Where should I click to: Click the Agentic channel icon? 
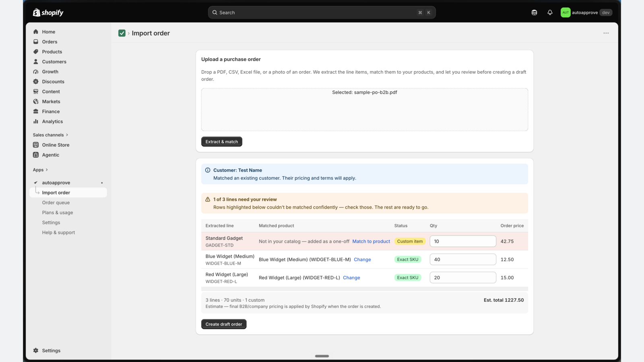click(x=36, y=155)
